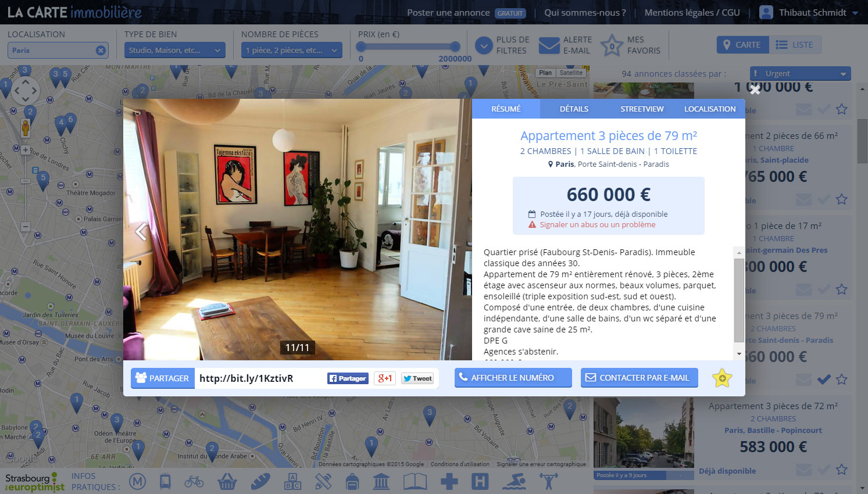
Task: Expand Plus de filtres chevron
Action: coord(484,45)
